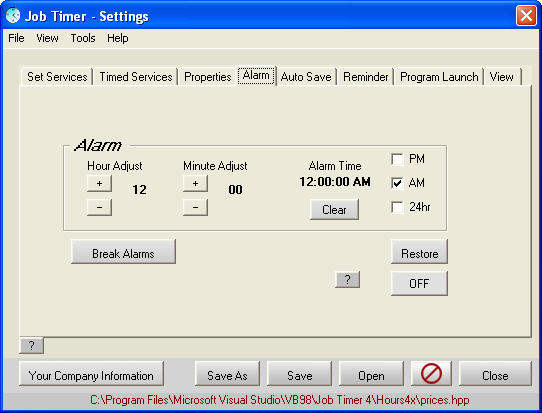This screenshot has width=542, height=413.
Task: Select the Reminder tab
Action: (365, 77)
